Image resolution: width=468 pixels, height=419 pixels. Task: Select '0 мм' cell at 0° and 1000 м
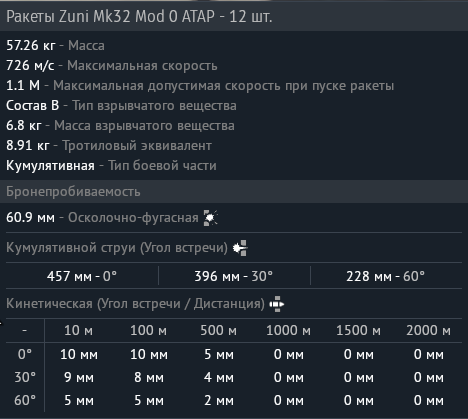click(289, 354)
